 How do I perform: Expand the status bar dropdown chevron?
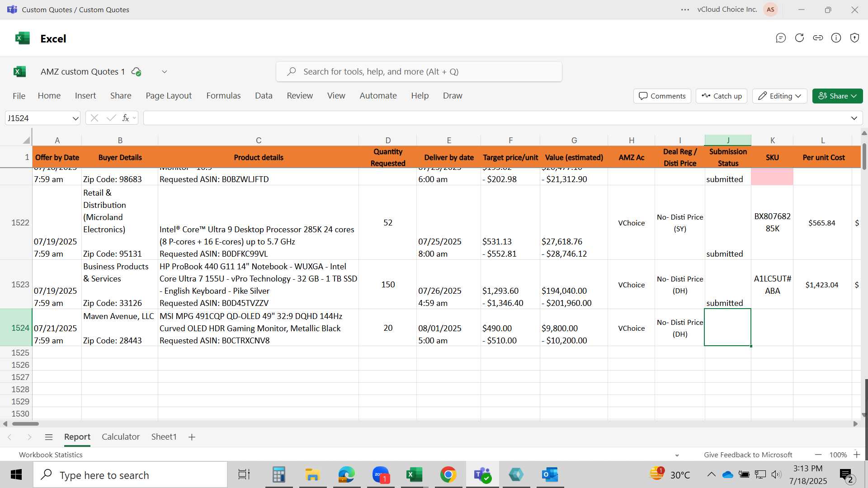pos(677,455)
